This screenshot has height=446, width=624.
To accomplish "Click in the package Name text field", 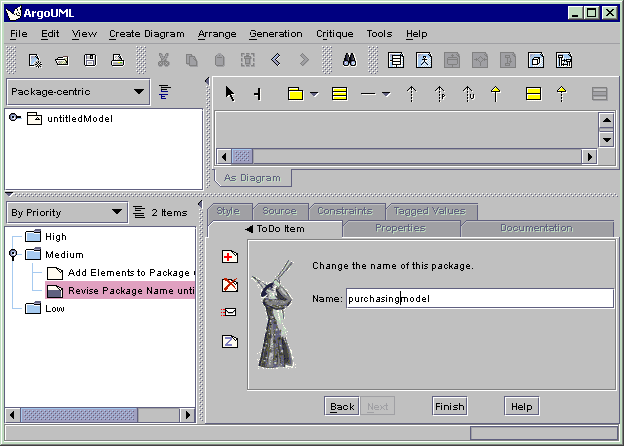I will pyautogui.click(x=478, y=298).
